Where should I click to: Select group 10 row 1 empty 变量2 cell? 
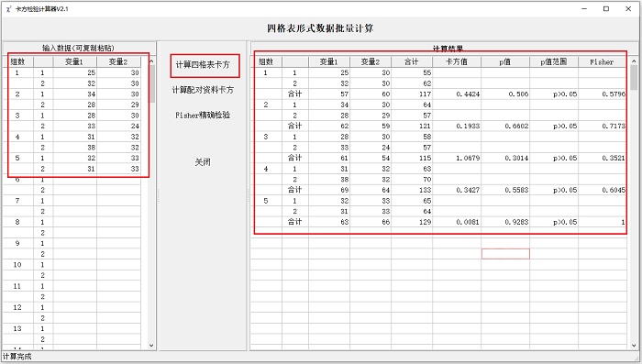118,264
